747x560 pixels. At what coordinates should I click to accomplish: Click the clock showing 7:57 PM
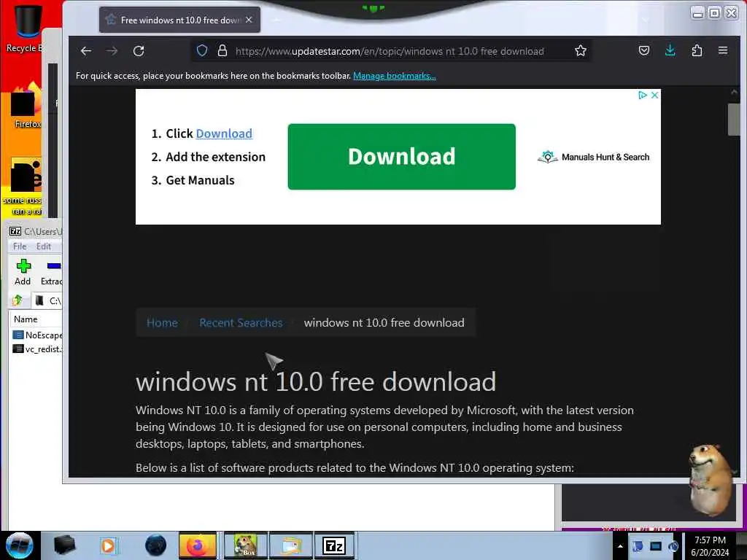[x=710, y=546]
